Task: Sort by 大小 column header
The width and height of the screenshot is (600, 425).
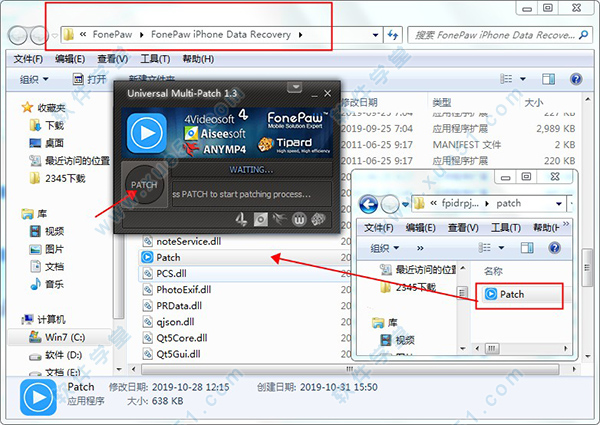Action: (x=533, y=103)
